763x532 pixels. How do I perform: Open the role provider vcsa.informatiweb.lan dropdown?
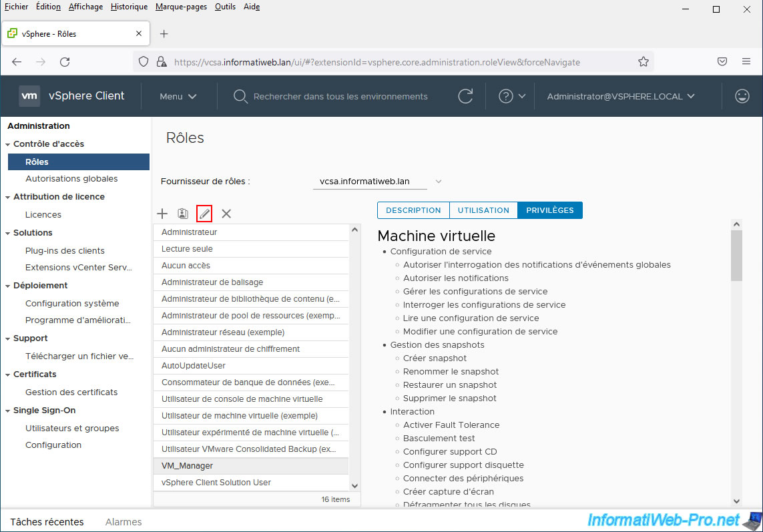[x=378, y=182]
